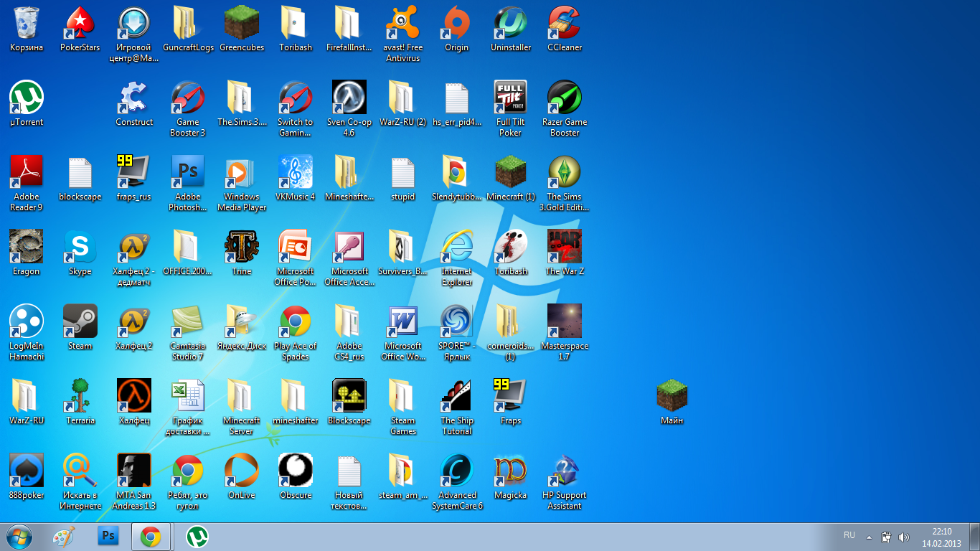Launch the PokerStars shortcut
Image resolution: width=980 pixels, height=551 pixels.
click(80, 23)
